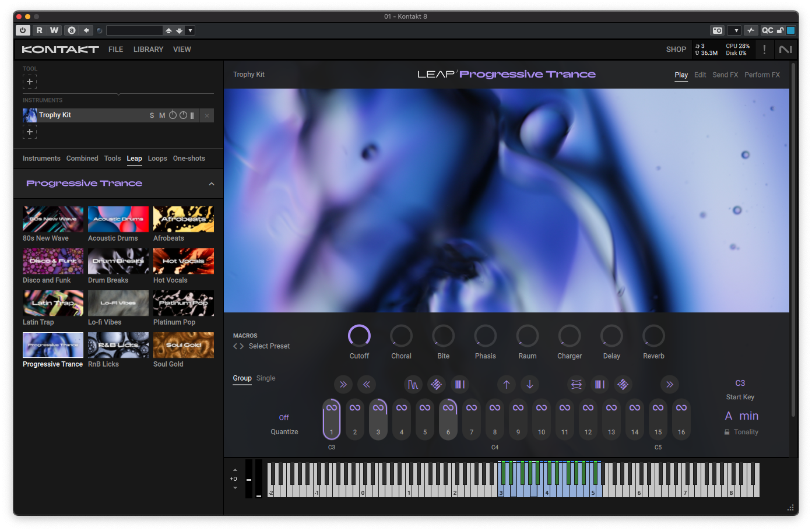Open the LIBRARY menu
The height and width of the screenshot is (531, 812).
coord(148,50)
